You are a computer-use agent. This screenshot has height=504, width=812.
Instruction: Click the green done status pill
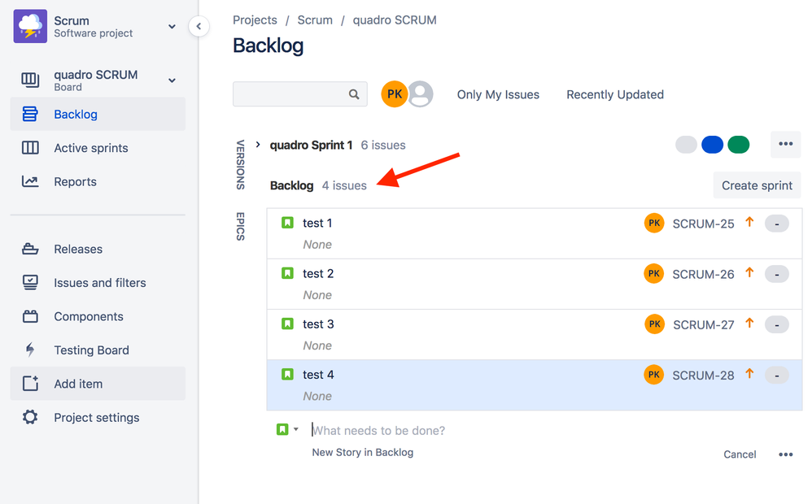(x=739, y=145)
